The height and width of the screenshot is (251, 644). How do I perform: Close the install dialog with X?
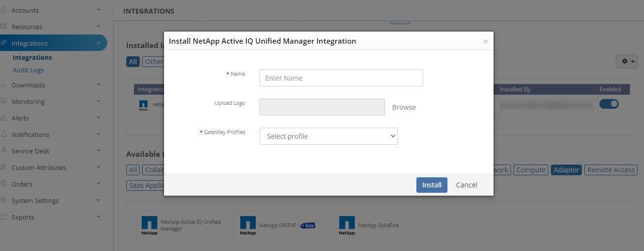point(485,42)
